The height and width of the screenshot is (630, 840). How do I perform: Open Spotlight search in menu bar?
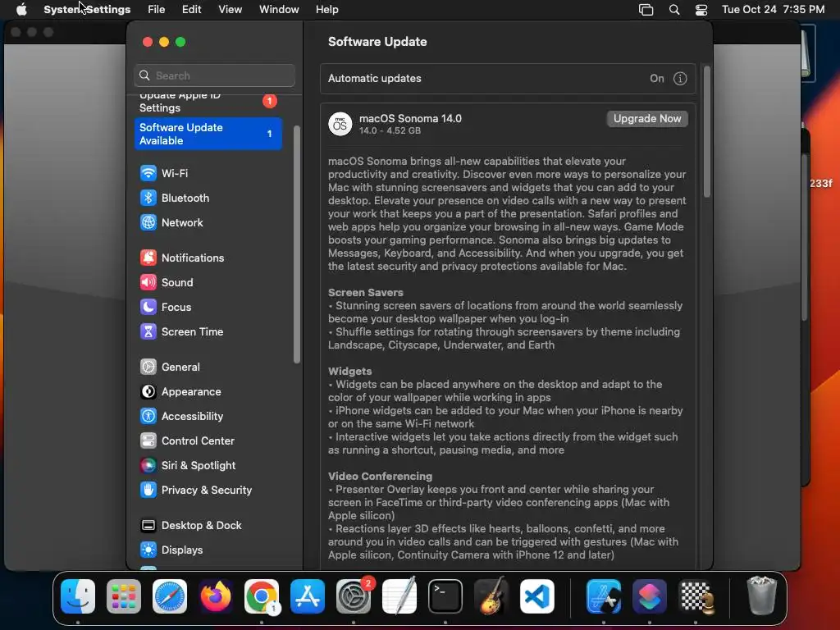point(674,10)
